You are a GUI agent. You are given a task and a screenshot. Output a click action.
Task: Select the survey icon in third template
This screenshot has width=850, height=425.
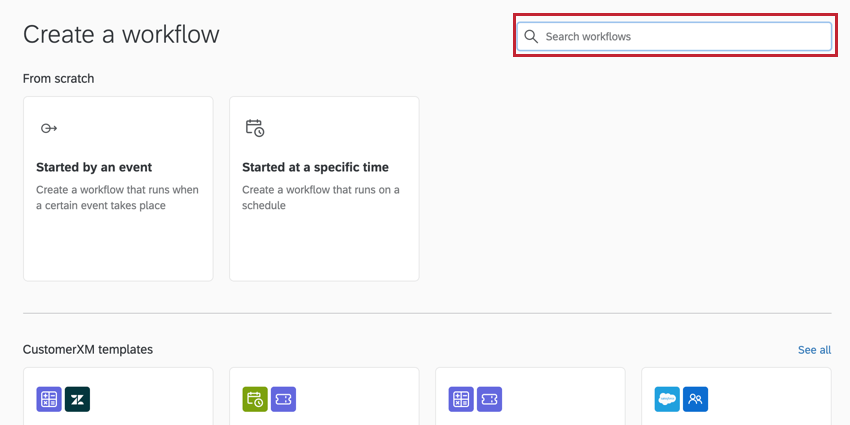click(x=461, y=400)
